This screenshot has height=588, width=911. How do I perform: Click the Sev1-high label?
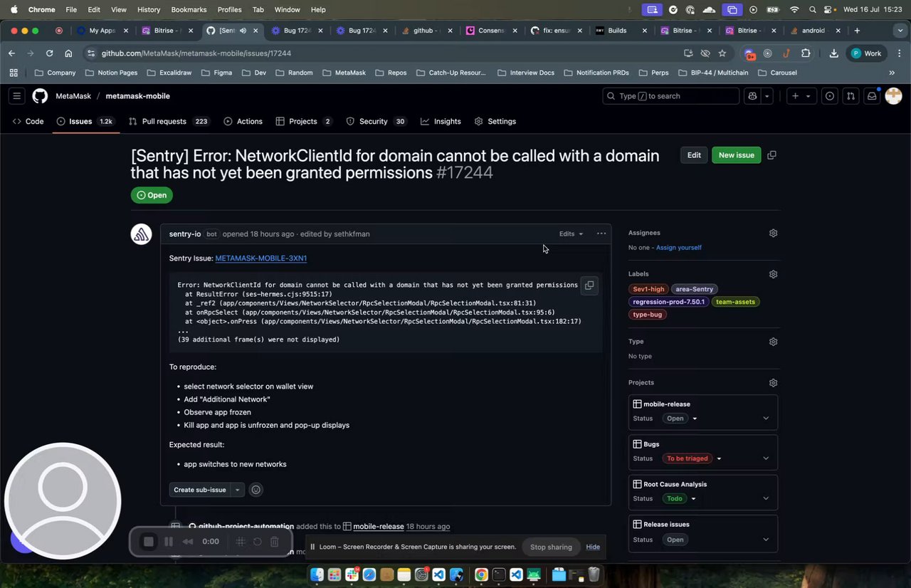(648, 289)
